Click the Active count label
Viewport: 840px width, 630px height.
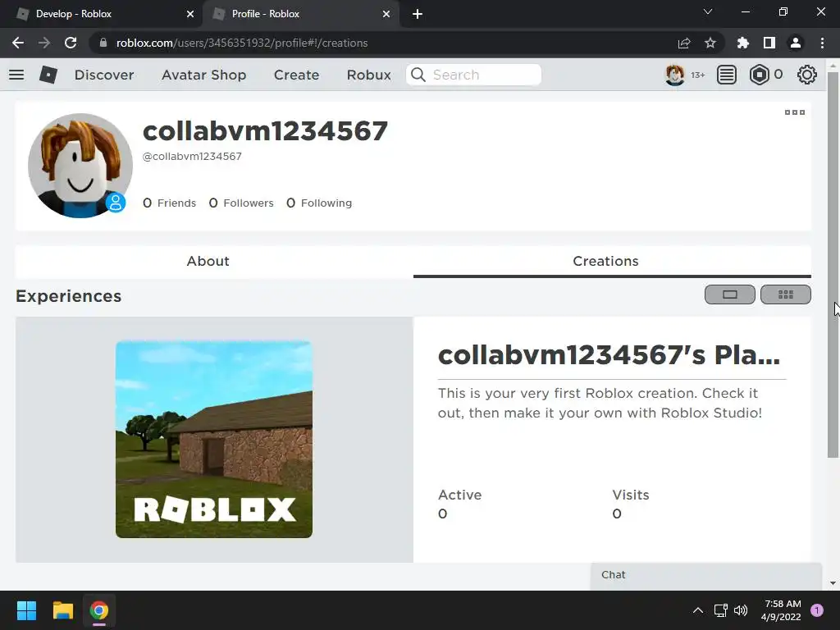pyautogui.click(x=459, y=495)
